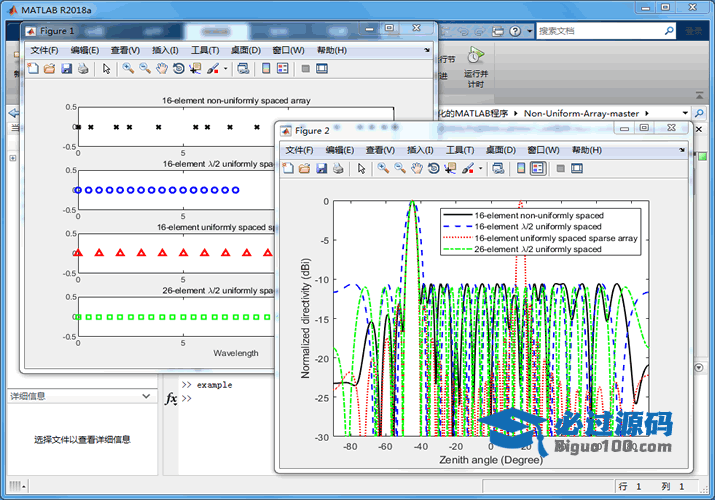Show Plot Tools icon in Figure 1

point(322,69)
